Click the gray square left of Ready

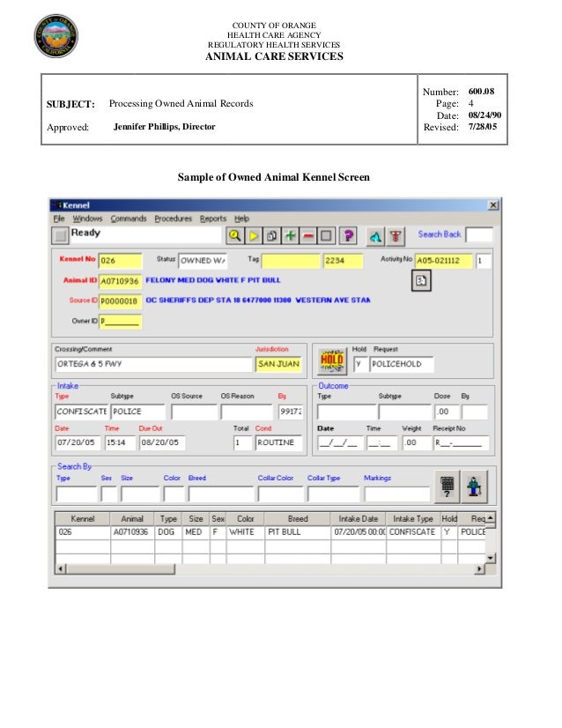point(60,235)
